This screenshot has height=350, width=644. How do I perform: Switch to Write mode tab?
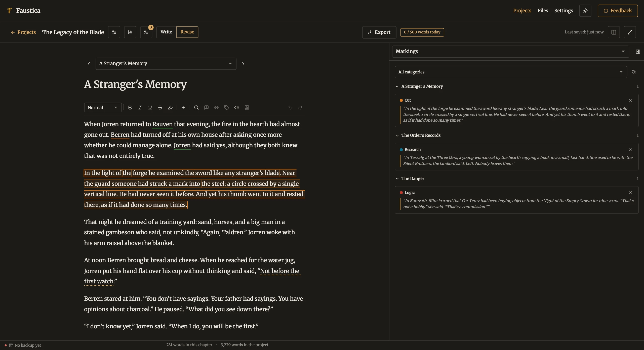click(166, 32)
